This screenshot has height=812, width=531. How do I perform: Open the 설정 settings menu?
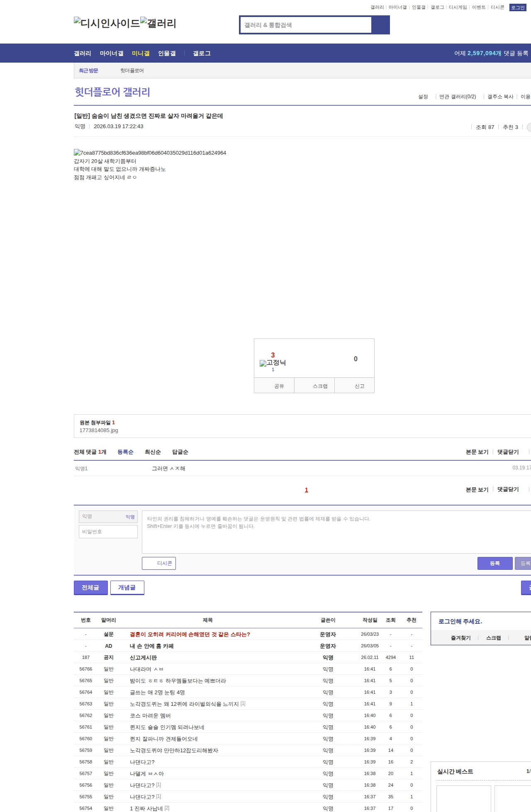[423, 97]
